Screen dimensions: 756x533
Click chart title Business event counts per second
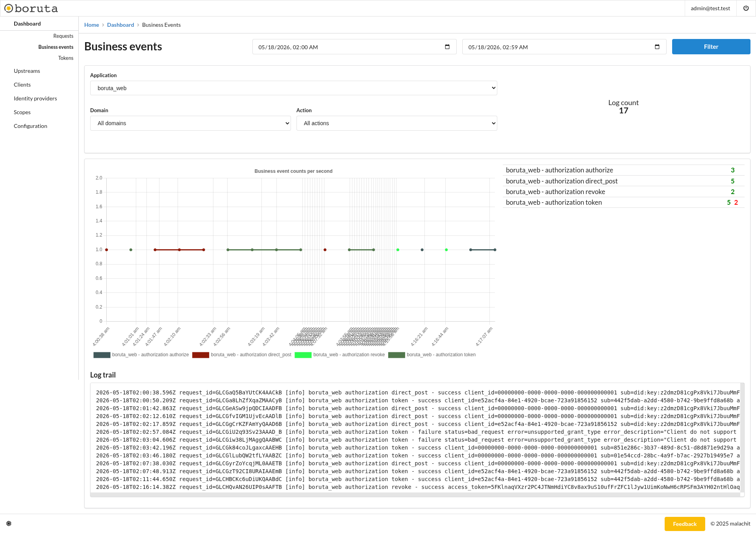293,171
